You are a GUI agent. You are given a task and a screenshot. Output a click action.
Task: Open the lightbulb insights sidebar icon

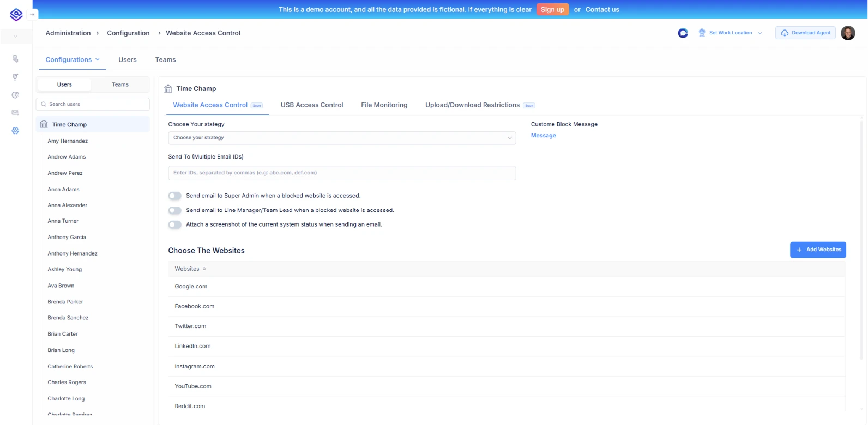point(15,77)
